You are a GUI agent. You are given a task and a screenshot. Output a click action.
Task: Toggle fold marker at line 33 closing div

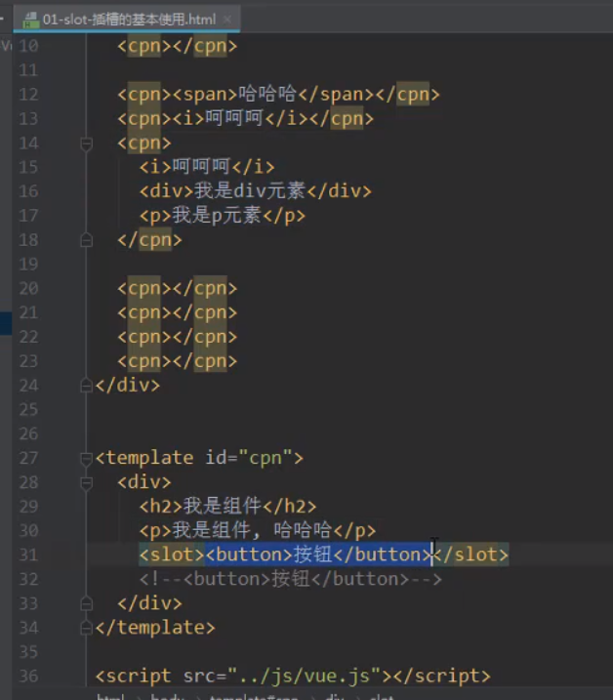[86, 603]
